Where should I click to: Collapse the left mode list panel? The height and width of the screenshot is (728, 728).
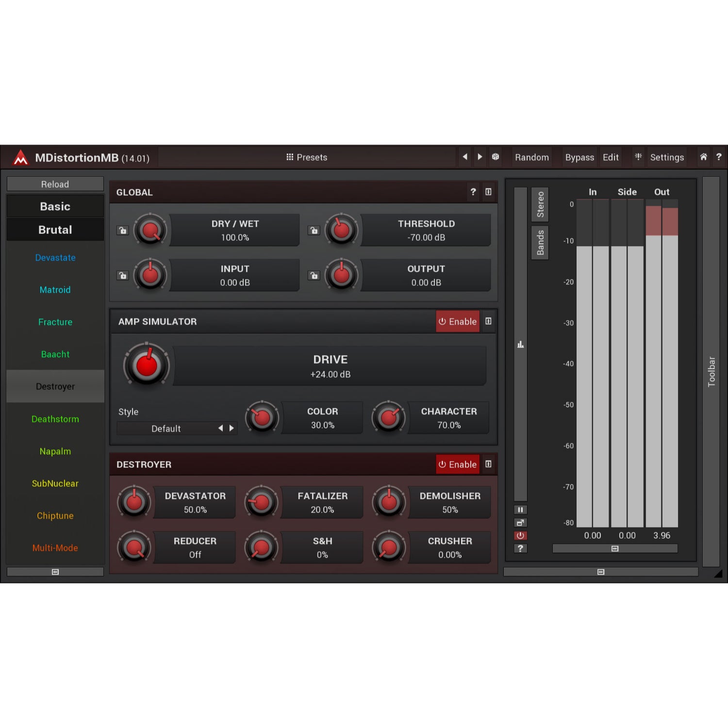(x=55, y=572)
